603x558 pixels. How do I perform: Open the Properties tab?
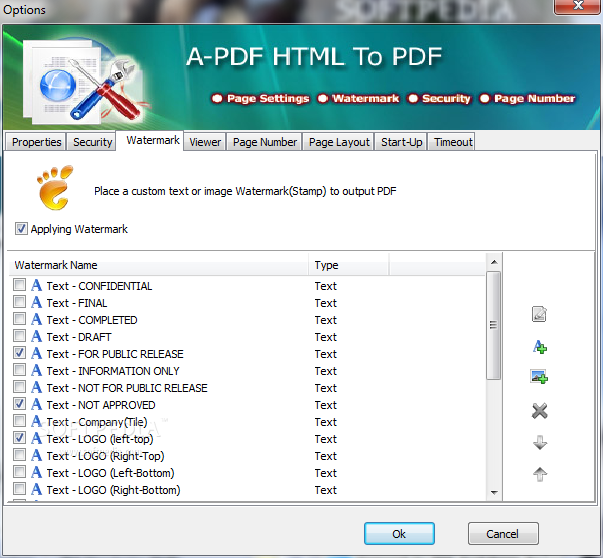[37, 142]
